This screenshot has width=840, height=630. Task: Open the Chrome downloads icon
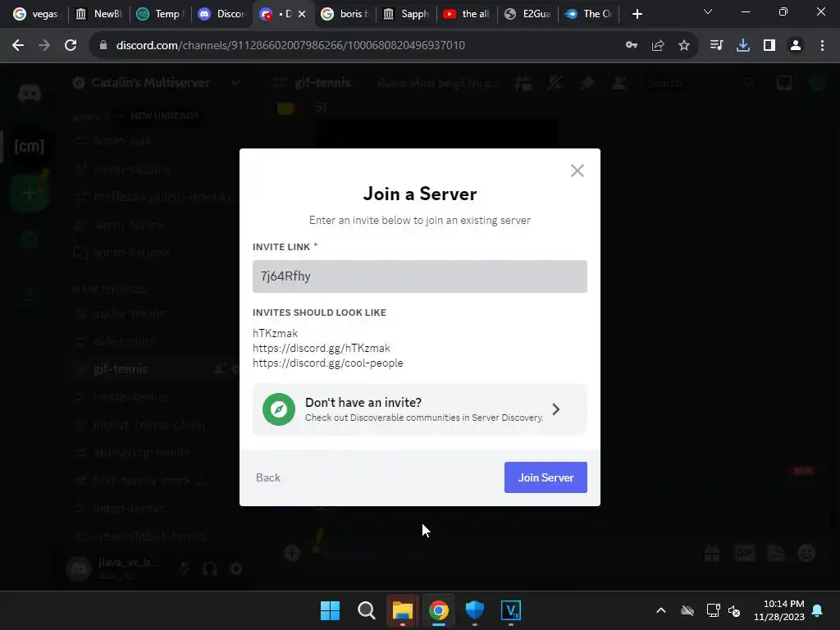pyautogui.click(x=743, y=46)
